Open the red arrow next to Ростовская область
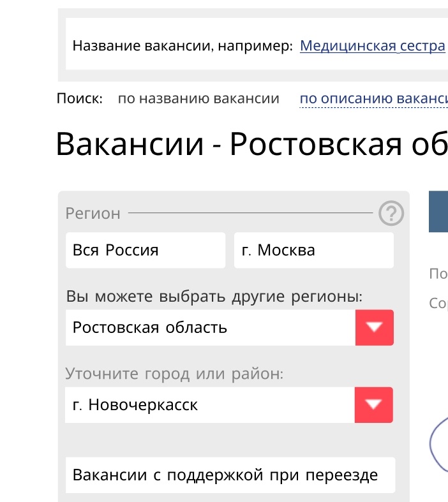 (x=374, y=328)
